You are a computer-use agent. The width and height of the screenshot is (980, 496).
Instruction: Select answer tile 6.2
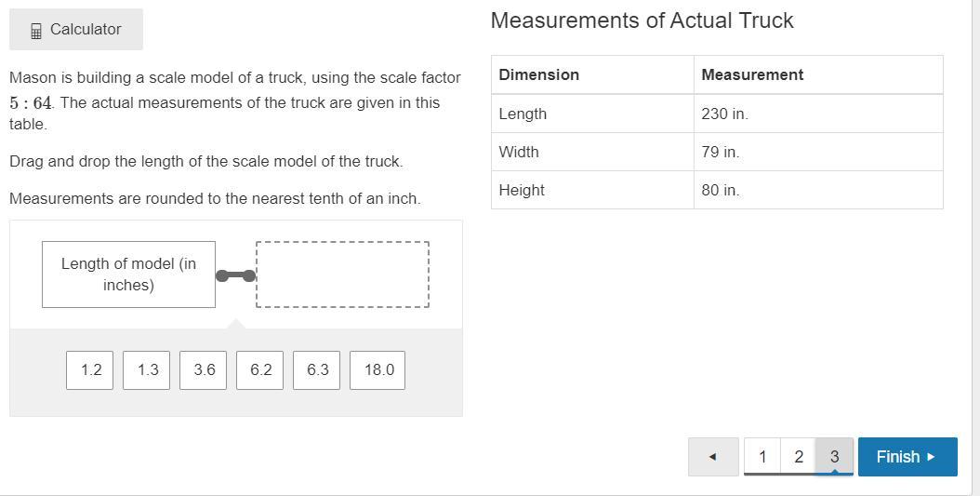click(x=260, y=370)
